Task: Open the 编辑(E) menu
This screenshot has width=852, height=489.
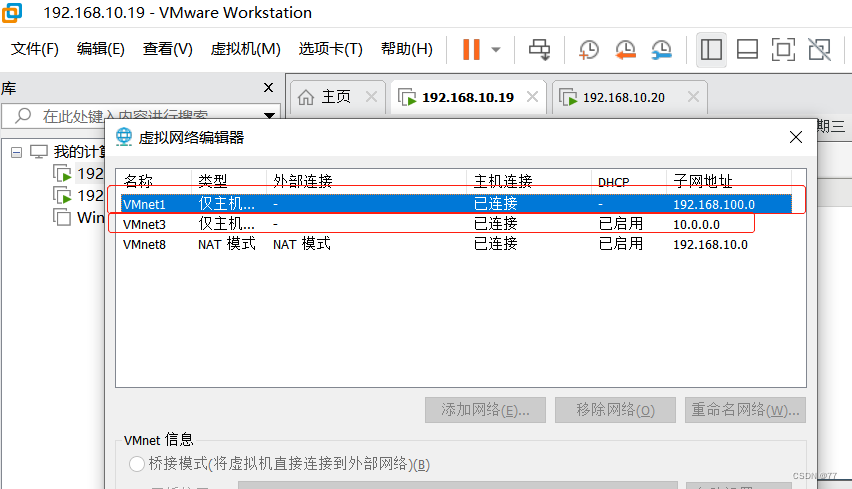Action: tap(101, 49)
